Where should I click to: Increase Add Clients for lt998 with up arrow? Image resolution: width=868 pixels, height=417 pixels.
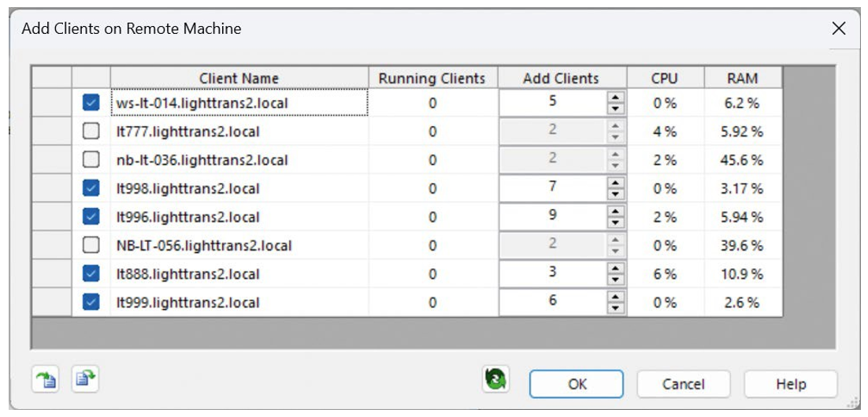615,183
